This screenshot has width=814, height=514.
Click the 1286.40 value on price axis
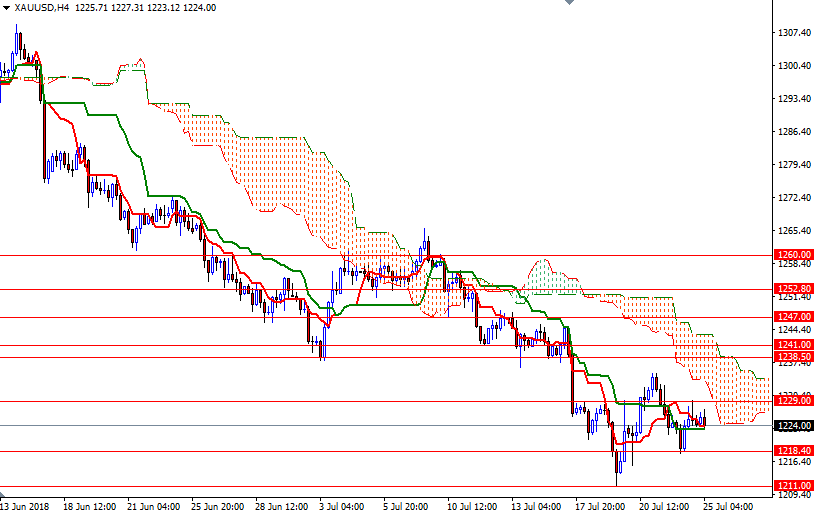tap(794, 132)
